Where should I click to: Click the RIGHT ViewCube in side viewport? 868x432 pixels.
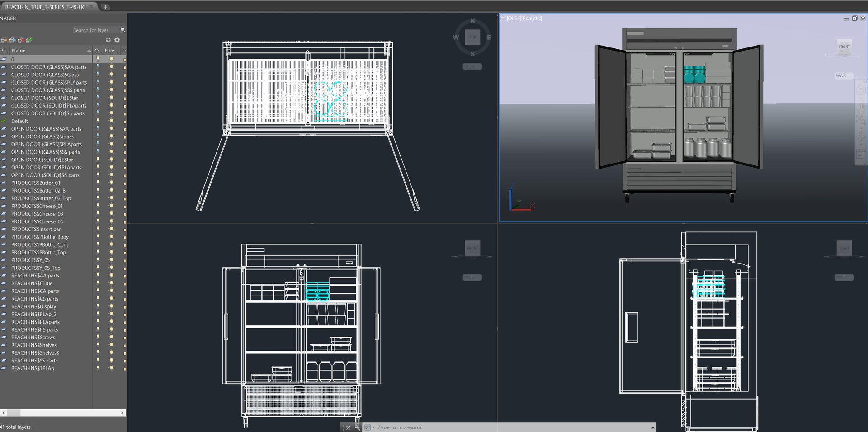click(844, 248)
